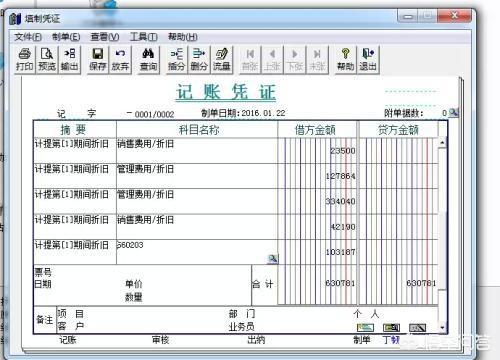Click middle small icon below 个人
The height and width of the screenshot is (360, 500).
point(391,328)
